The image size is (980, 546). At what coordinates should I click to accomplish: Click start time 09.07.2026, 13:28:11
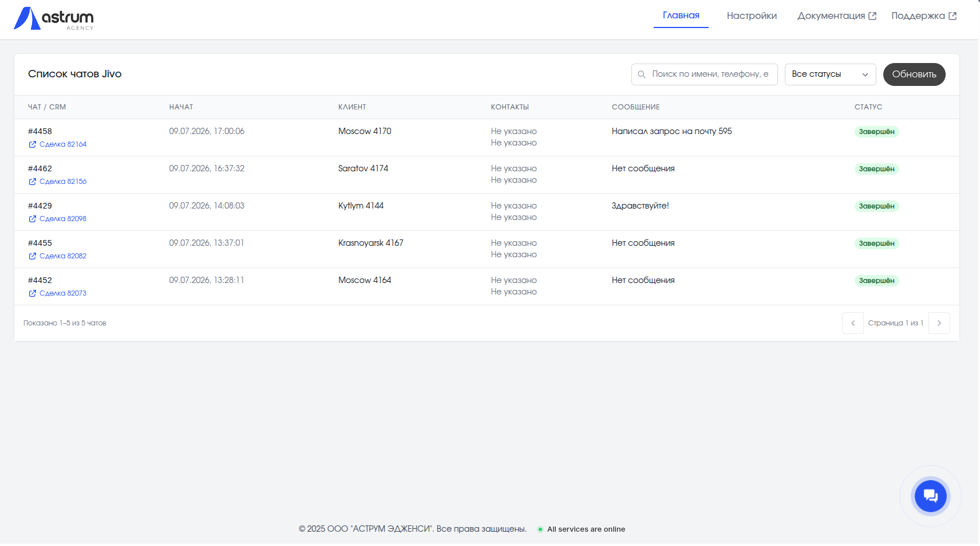[207, 280]
